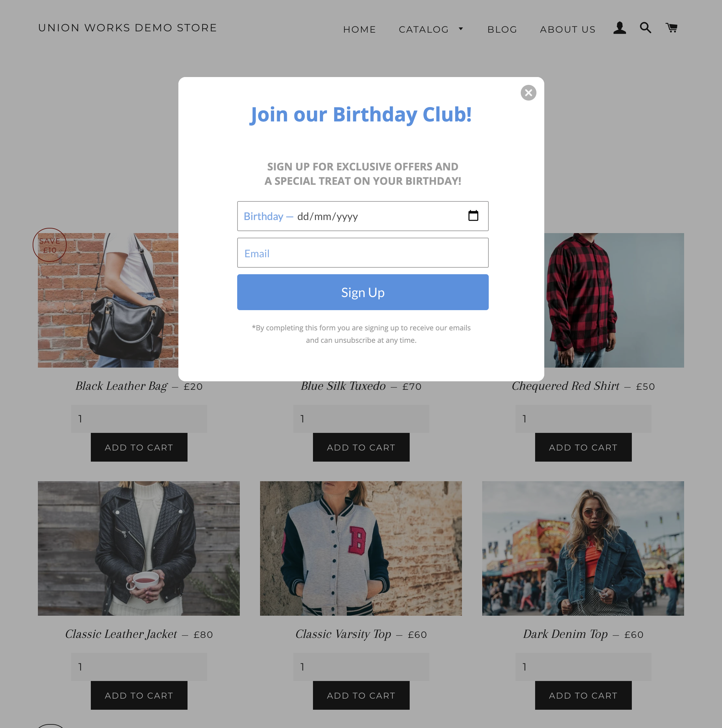Open the Classic Leather Jacket product image
Screen dimensions: 722x728
[139, 548]
